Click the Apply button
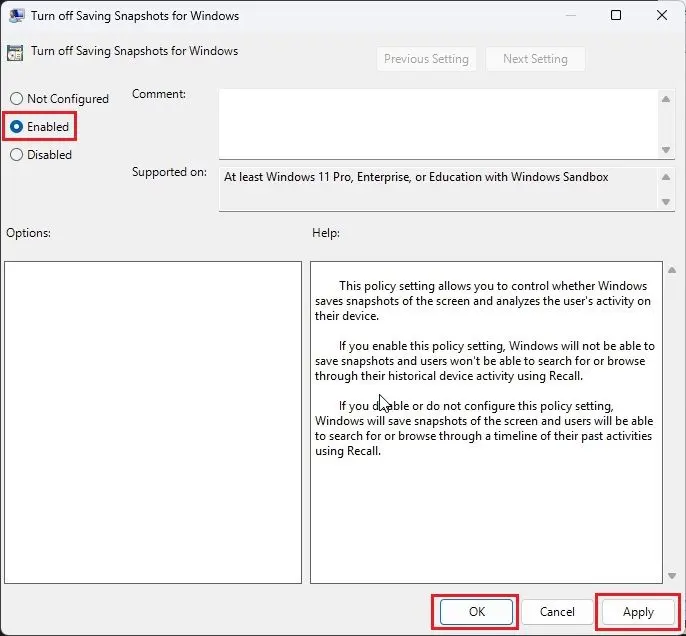The width and height of the screenshot is (686, 636). coord(638,612)
